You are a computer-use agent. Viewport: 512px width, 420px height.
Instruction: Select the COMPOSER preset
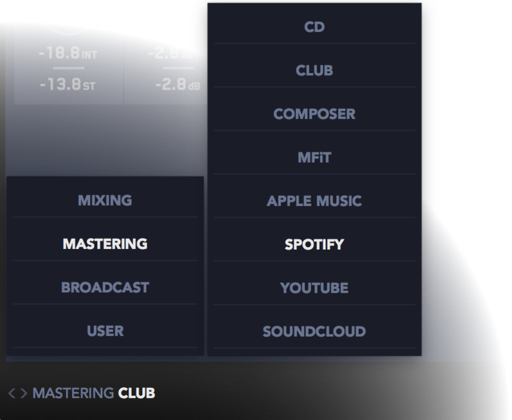(x=314, y=114)
